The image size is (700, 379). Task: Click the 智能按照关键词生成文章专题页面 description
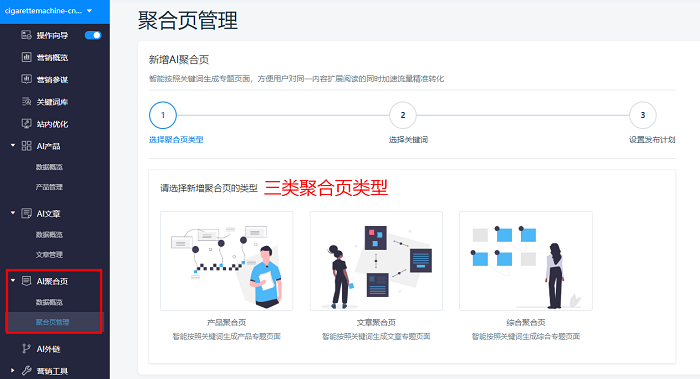(x=376, y=336)
